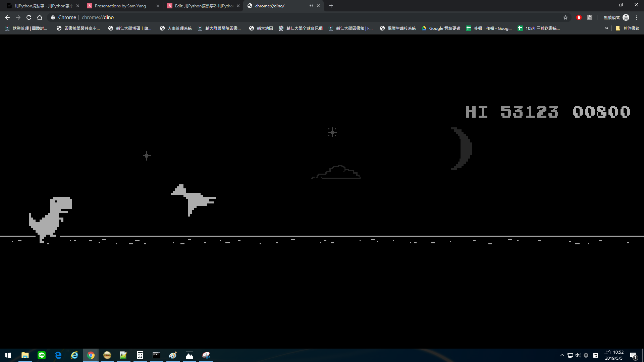
Task: Open the 其他書籤 bookmarks folder
Action: click(627, 28)
